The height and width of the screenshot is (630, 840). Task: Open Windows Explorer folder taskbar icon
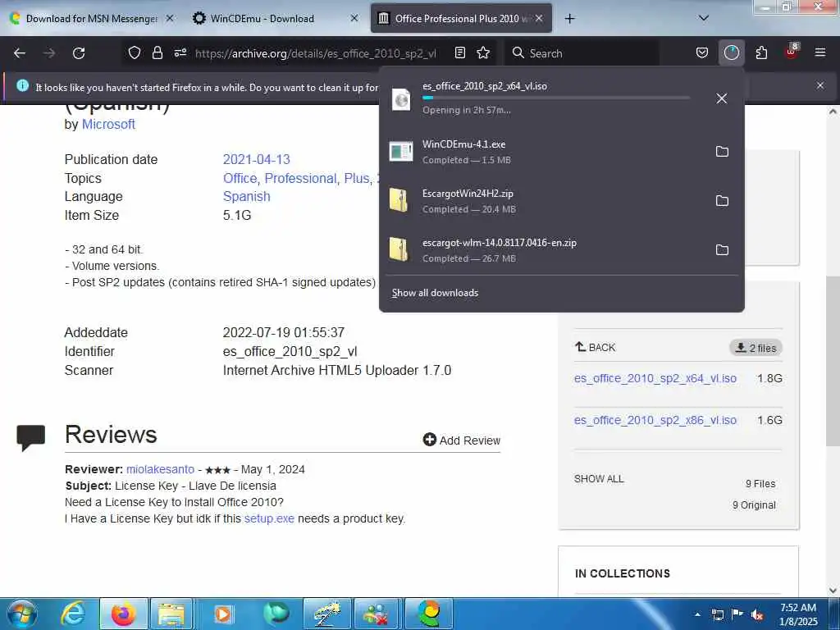pos(171,614)
